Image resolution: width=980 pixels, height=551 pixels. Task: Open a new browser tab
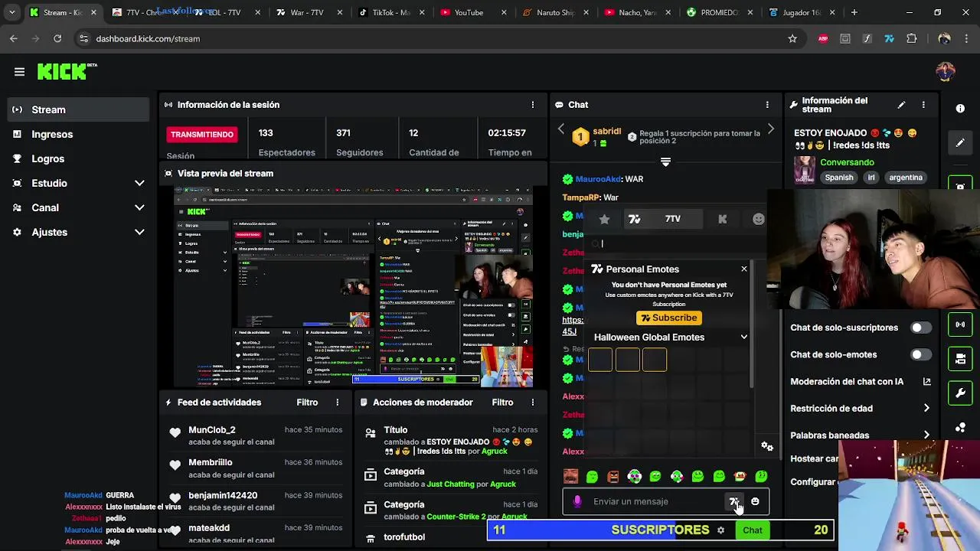(x=854, y=12)
